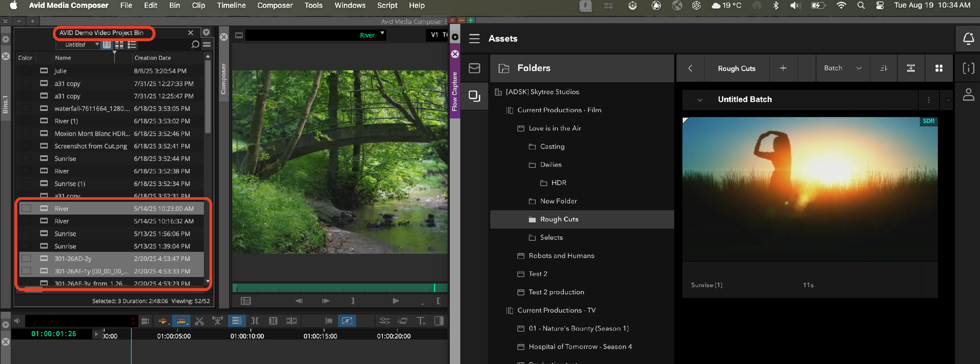The width and height of the screenshot is (980, 364).
Task: Switch bin to Text view
Action: click(x=107, y=44)
